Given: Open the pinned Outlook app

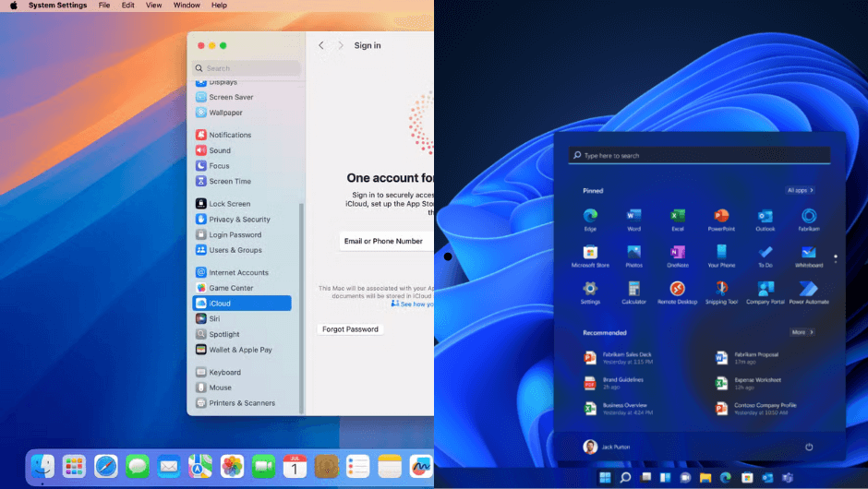Looking at the screenshot, I should tap(765, 220).
